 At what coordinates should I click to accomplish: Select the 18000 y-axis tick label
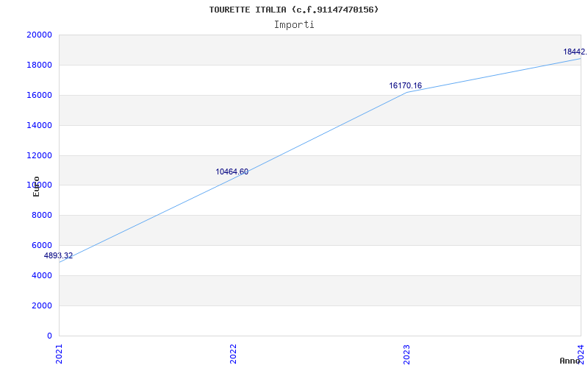[x=38, y=66]
